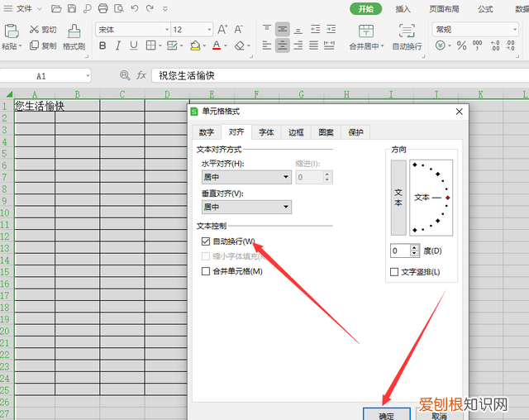This screenshot has height=420, width=529.
Task: Expand the Name Box A1 dropdown
Action: point(88,75)
